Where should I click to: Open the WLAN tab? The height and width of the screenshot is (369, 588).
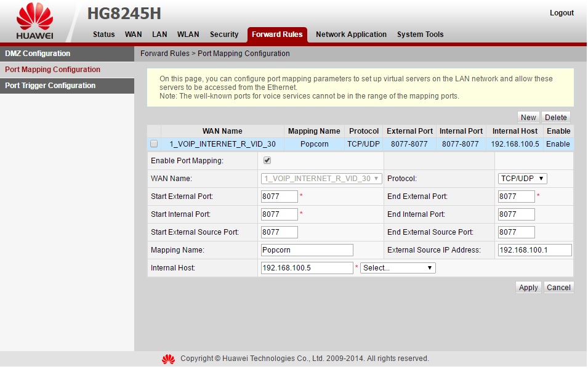[x=188, y=34]
